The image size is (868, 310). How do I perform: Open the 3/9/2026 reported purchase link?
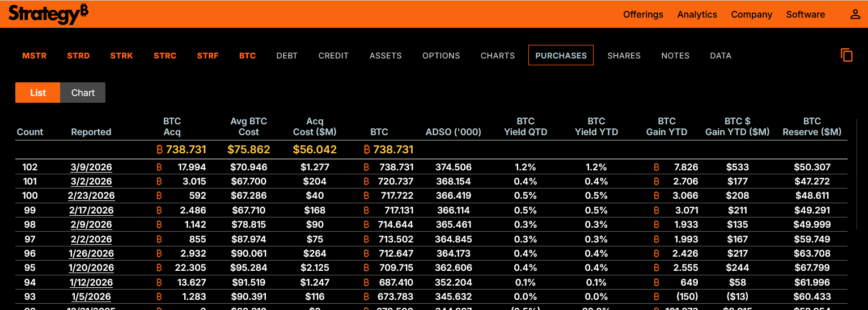[91, 167]
